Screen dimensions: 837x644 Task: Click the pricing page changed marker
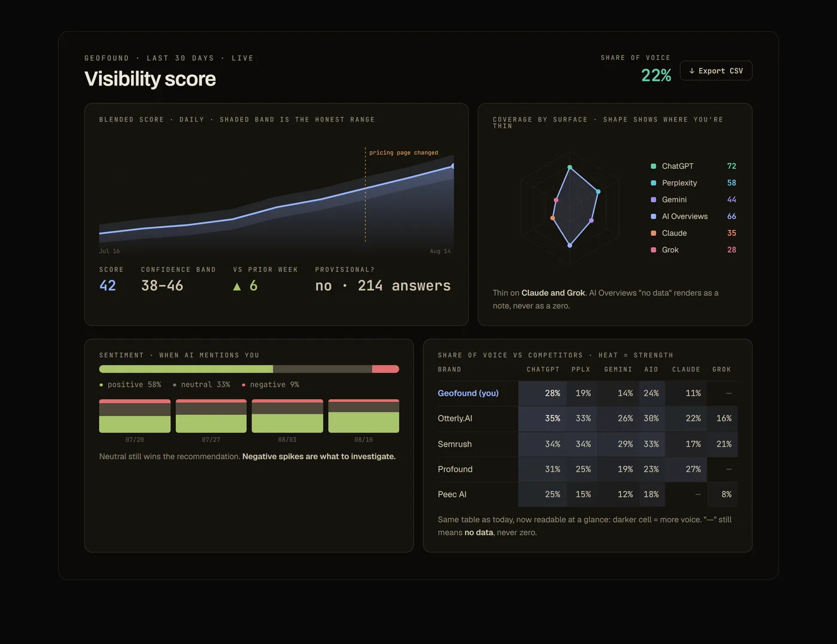point(404,153)
